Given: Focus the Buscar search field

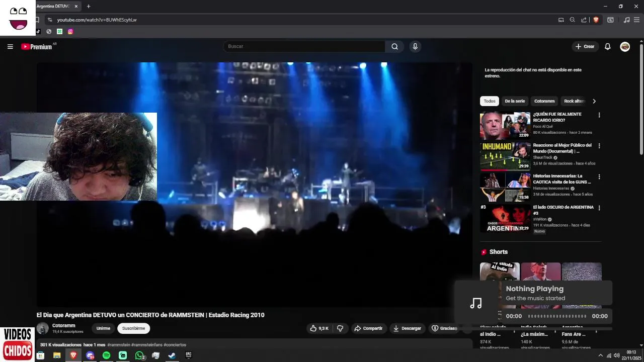Looking at the screenshot, I should [304, 46].
